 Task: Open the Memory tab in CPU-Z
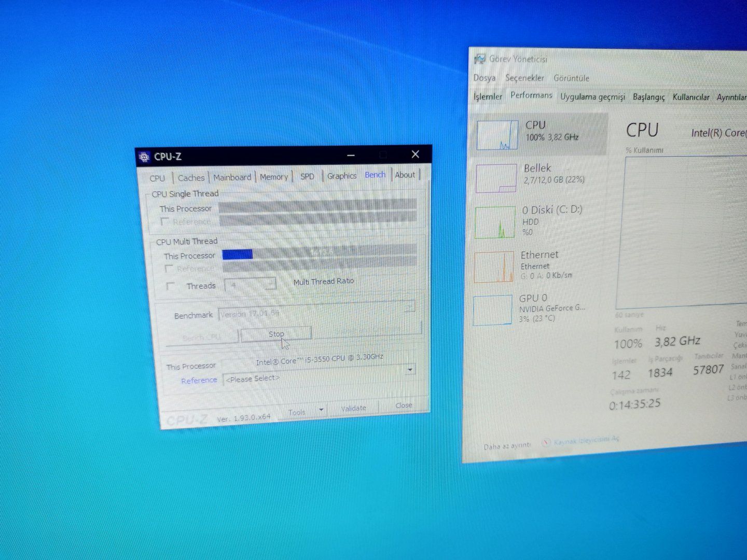click(x=274, y=177)
